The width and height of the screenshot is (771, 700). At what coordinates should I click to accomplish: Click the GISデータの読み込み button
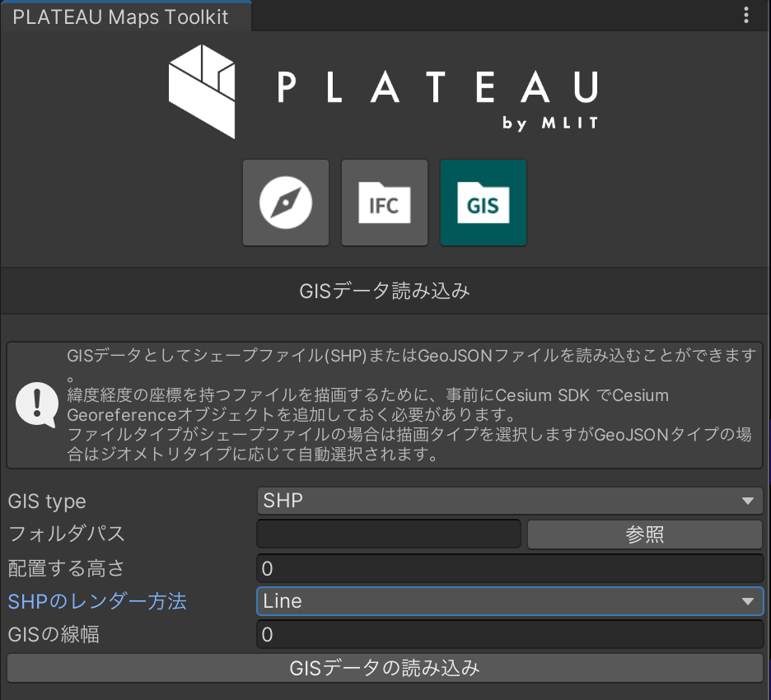tap(385, 668)
